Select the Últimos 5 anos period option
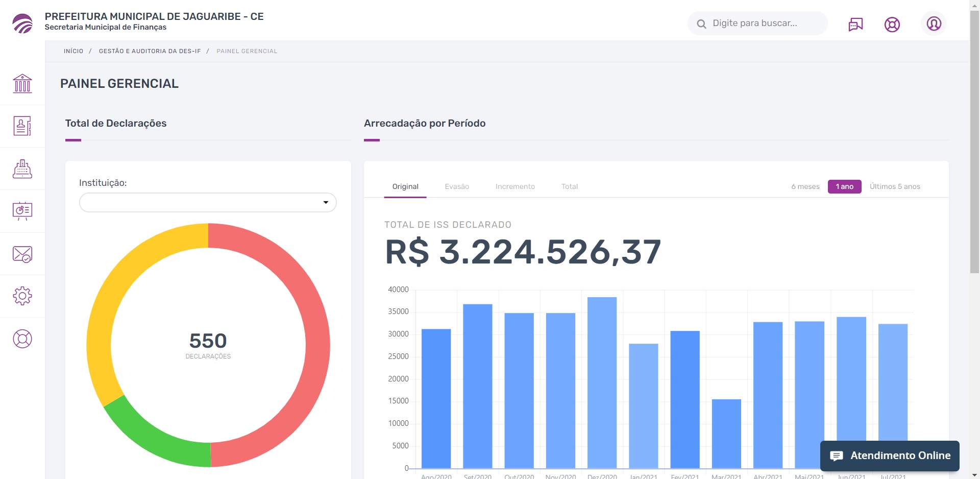This screenshot has height=479, width=980. coord(895,186)
